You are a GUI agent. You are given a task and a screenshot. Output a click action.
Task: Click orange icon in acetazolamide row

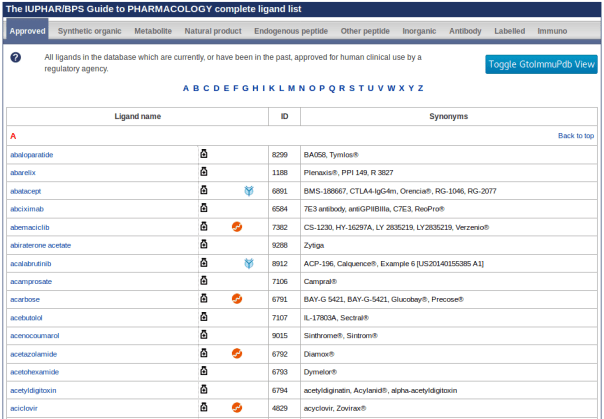pyautogui.click(x=237, y=353)
